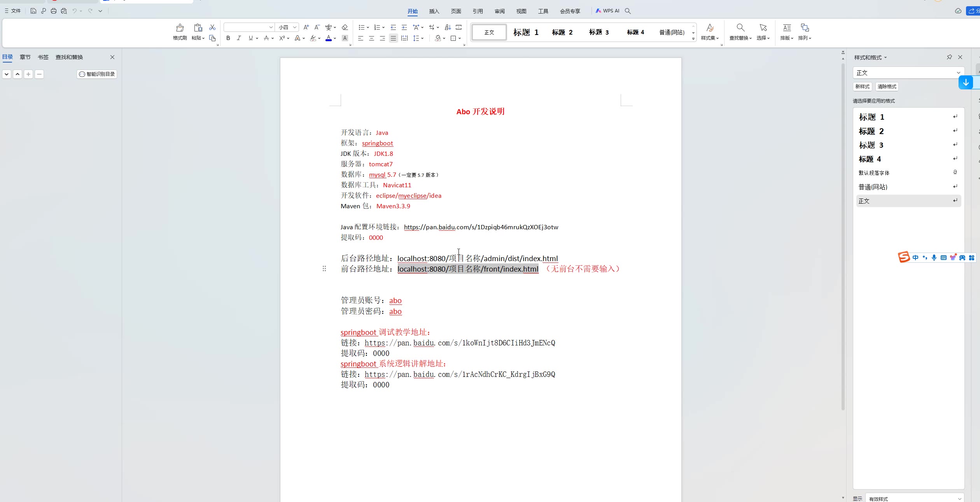Open the current style 正文 combo box
The image size is (980, 502).
tap(908, 73)
